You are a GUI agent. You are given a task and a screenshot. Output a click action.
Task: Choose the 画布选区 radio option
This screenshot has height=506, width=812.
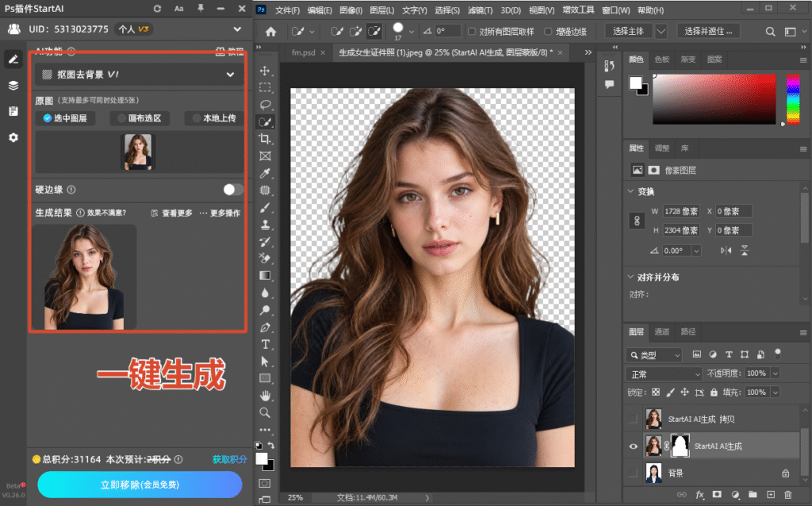tap(140, 118)
